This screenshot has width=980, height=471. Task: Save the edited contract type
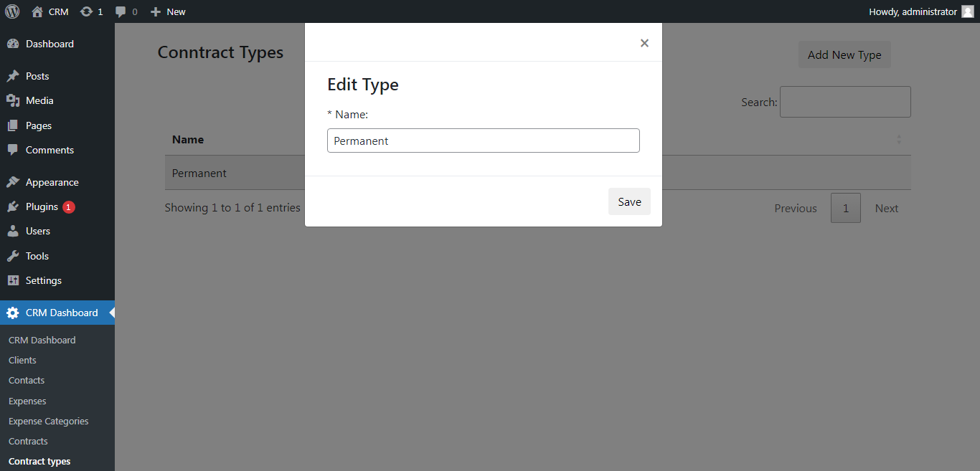point(629,201)
